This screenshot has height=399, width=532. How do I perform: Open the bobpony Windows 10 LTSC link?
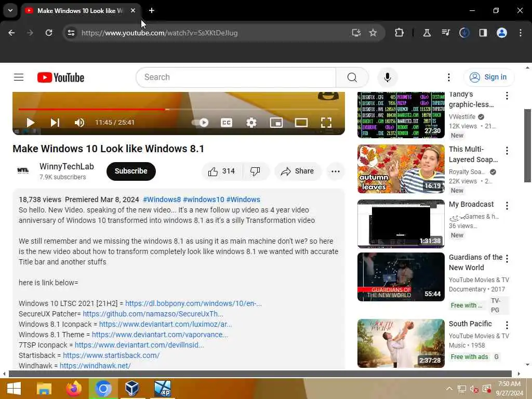coord(193,303)
